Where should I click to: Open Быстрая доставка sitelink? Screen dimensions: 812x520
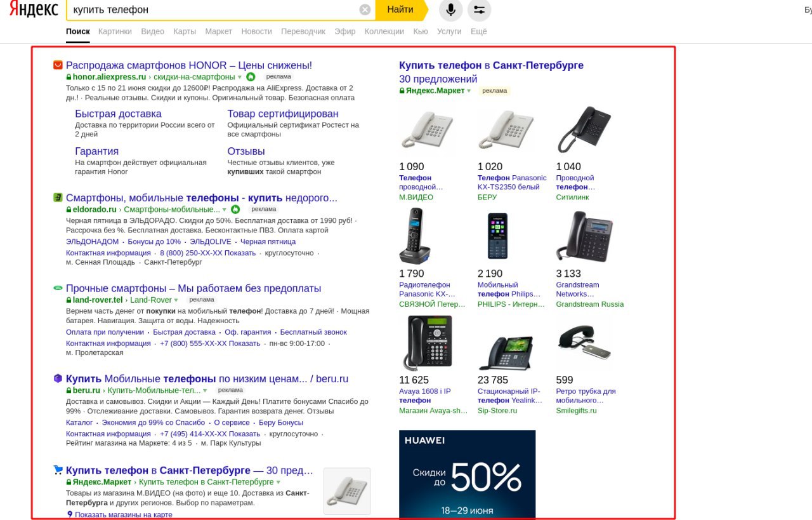tap(118, 114)
